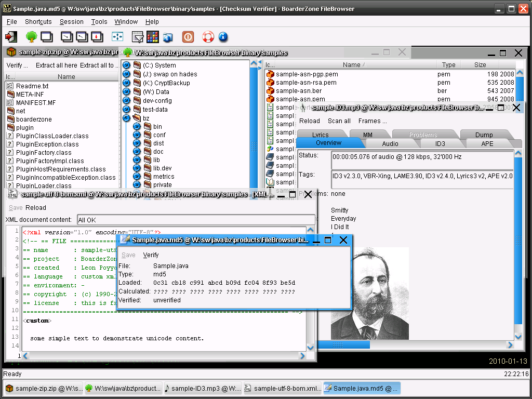This screenshot has height=399, width=532.
Task: Click Verify in the checksum verifier window
Action: [151, 255]
